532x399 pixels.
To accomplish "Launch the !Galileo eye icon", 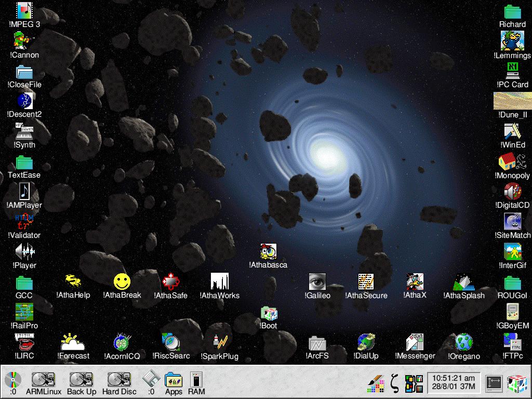I will [317, 282].
